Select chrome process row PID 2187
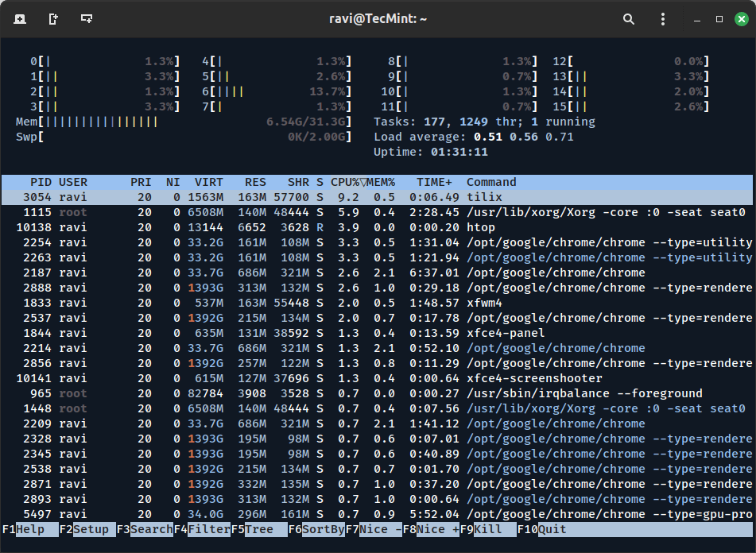 pos(377,273)
